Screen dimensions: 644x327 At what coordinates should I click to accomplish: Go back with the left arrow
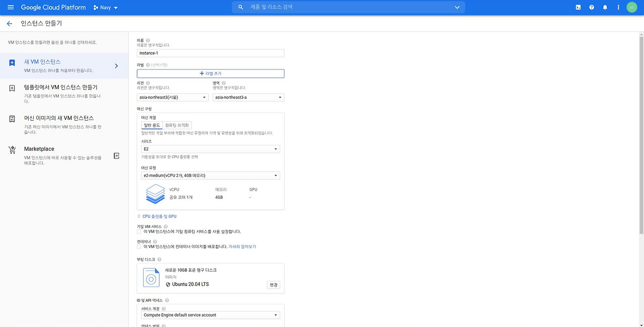(10, 24)
